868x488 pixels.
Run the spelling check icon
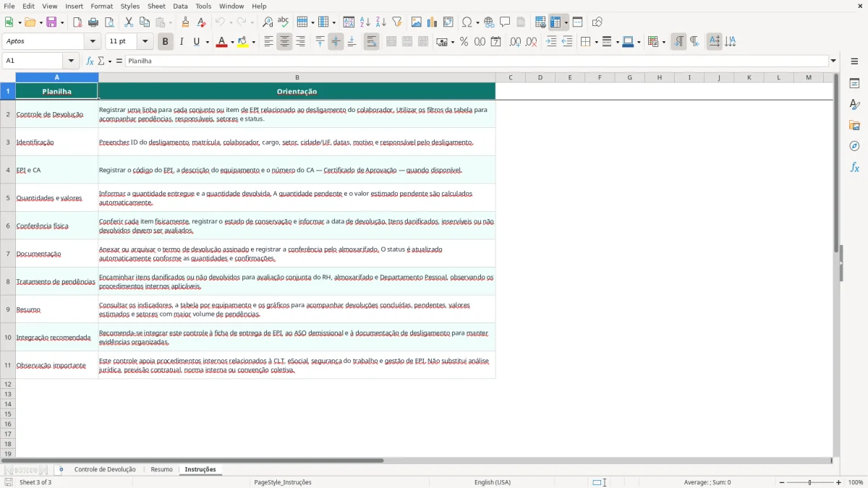click(x=284, y=22)
